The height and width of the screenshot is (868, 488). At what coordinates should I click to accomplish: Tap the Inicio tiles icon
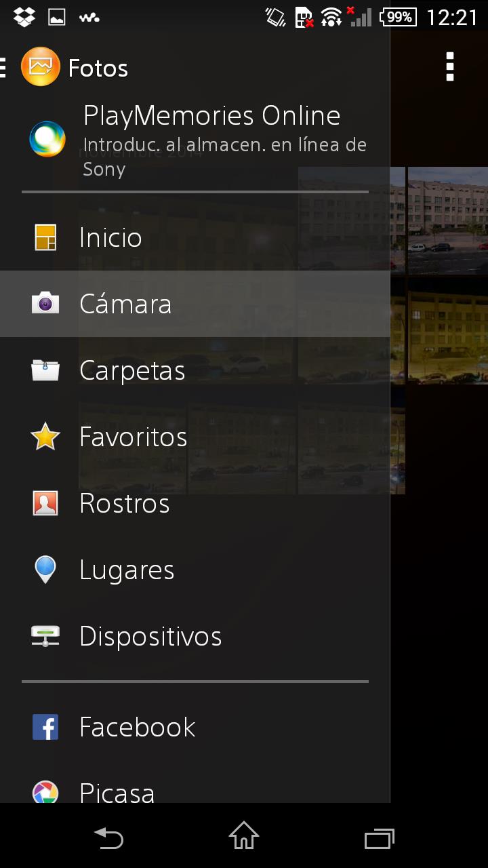tap(45, 237)
